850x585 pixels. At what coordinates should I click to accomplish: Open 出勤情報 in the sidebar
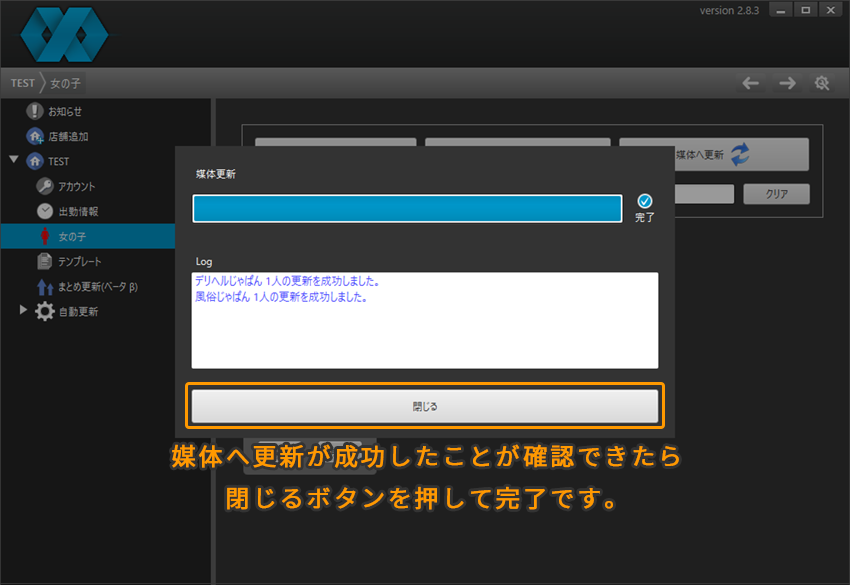[79, 211]
